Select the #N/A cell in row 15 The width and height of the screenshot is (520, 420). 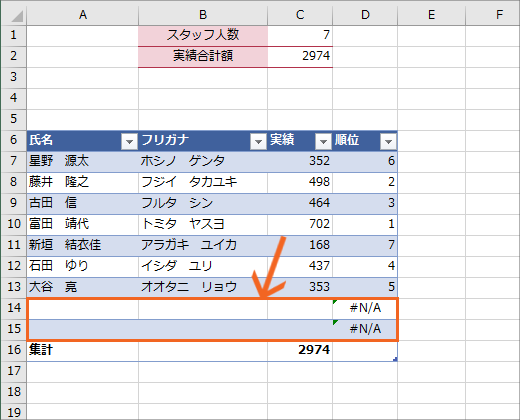(x=365, y=329)
